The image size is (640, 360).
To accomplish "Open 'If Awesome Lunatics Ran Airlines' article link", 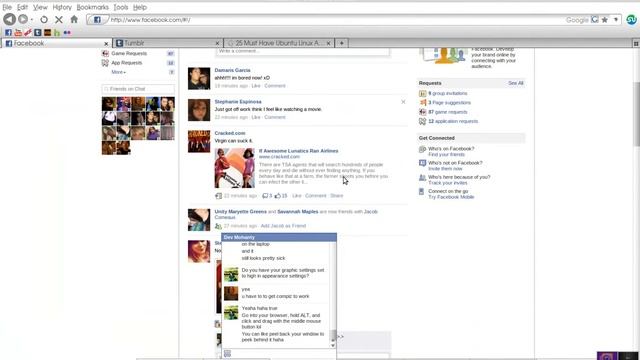I will 298,151.
